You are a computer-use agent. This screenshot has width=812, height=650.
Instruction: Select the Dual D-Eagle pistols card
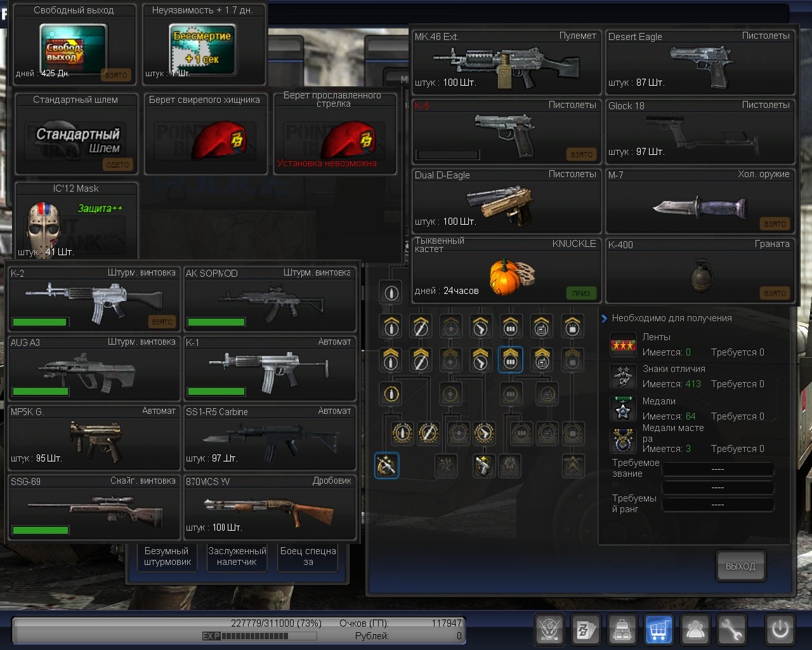tap(506, 201)
